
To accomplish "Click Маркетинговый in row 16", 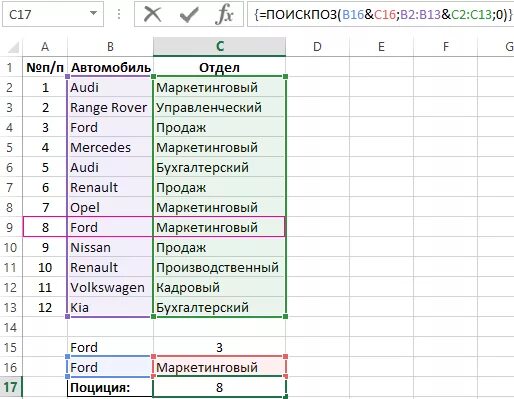I will coord(219,367).
